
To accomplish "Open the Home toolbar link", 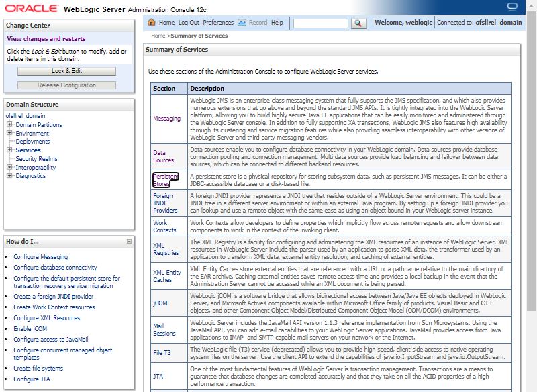I will pos(166,23).
